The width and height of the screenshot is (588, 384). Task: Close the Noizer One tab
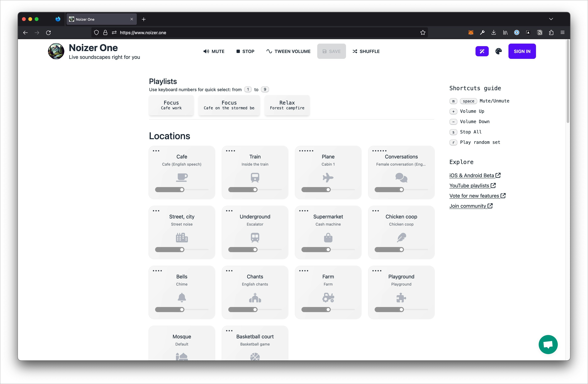(x=131, y=19)
